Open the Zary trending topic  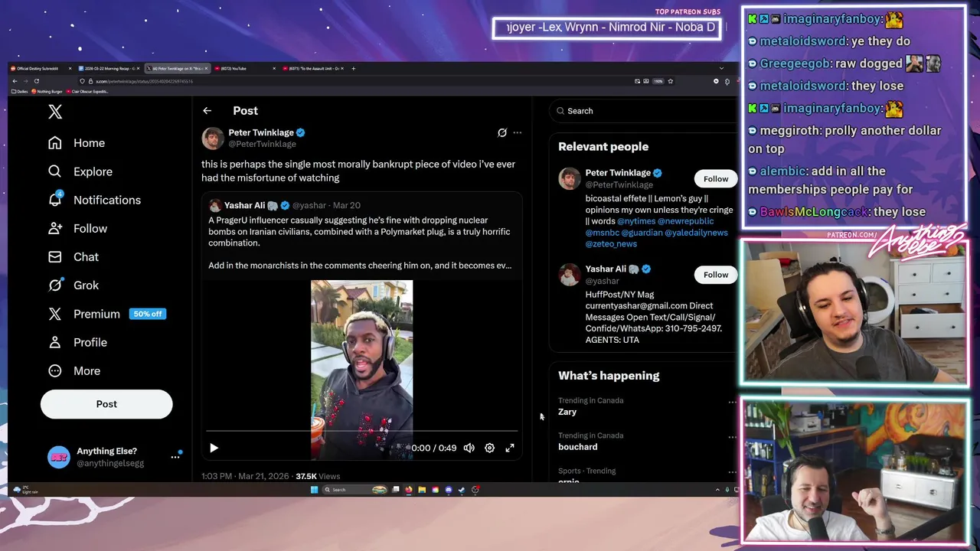(x=567, y=412)
